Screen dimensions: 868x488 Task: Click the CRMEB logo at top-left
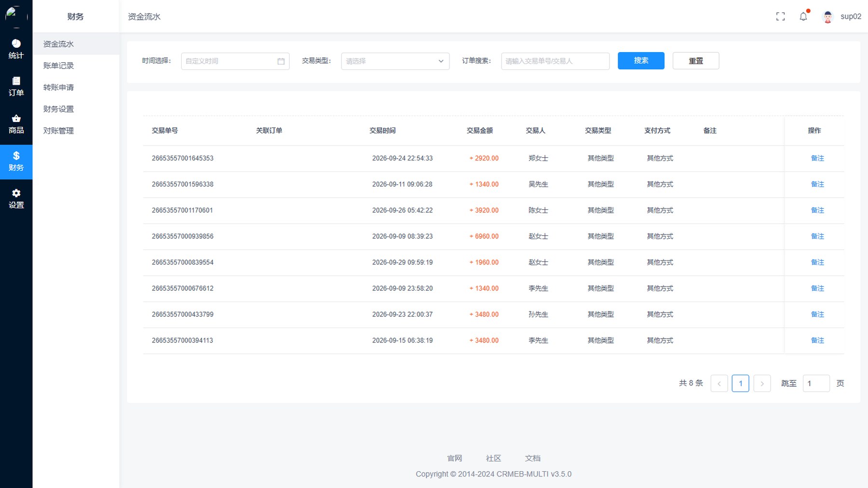16,16
